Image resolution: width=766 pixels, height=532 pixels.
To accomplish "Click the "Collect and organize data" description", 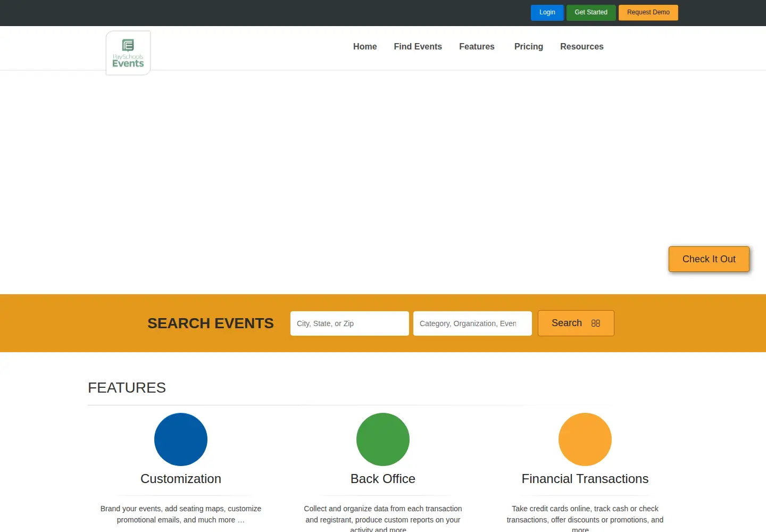I will click(x=383, y=519).
